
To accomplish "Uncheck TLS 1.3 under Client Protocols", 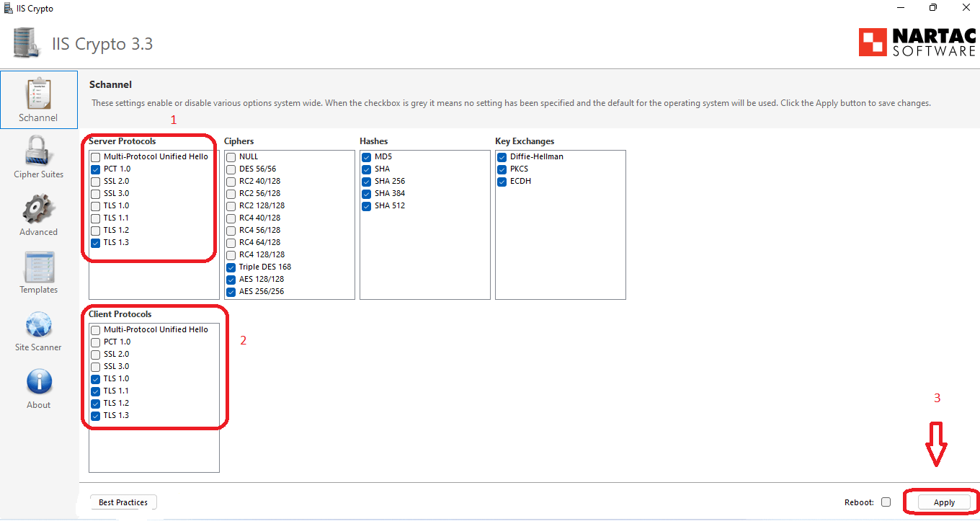I will [x=96, y=415].
